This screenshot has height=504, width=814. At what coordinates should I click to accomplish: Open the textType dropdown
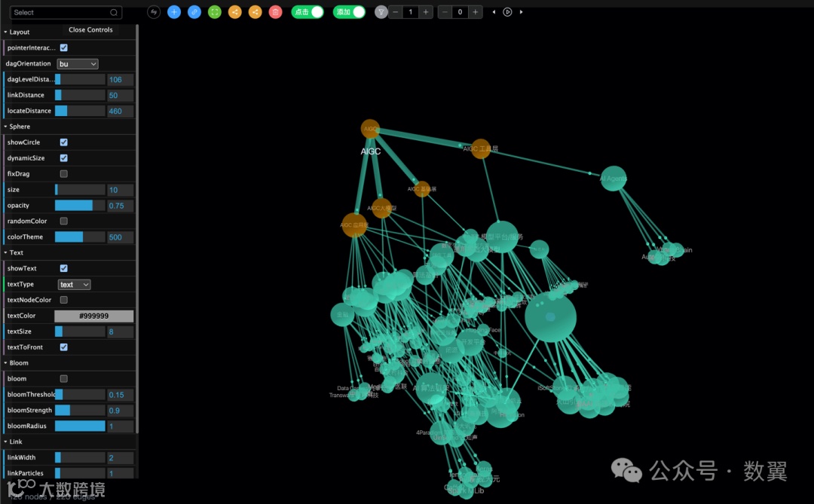pyautogui.click(x=74, y=285)
